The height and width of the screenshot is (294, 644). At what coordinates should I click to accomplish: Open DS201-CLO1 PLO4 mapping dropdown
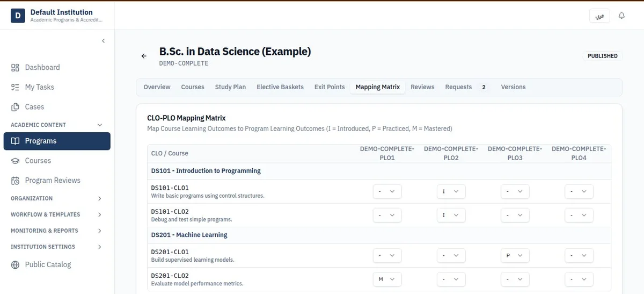(x=579, y=255)
